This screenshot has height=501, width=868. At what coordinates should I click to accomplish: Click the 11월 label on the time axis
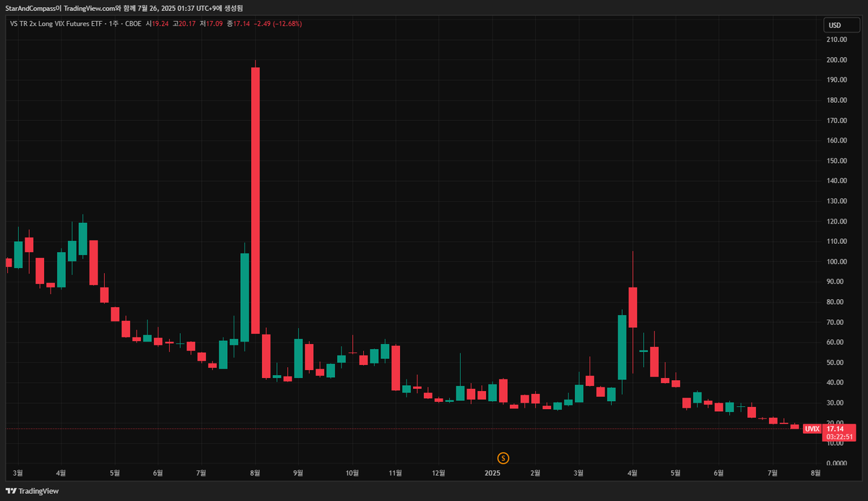click(x=396, y=473)
